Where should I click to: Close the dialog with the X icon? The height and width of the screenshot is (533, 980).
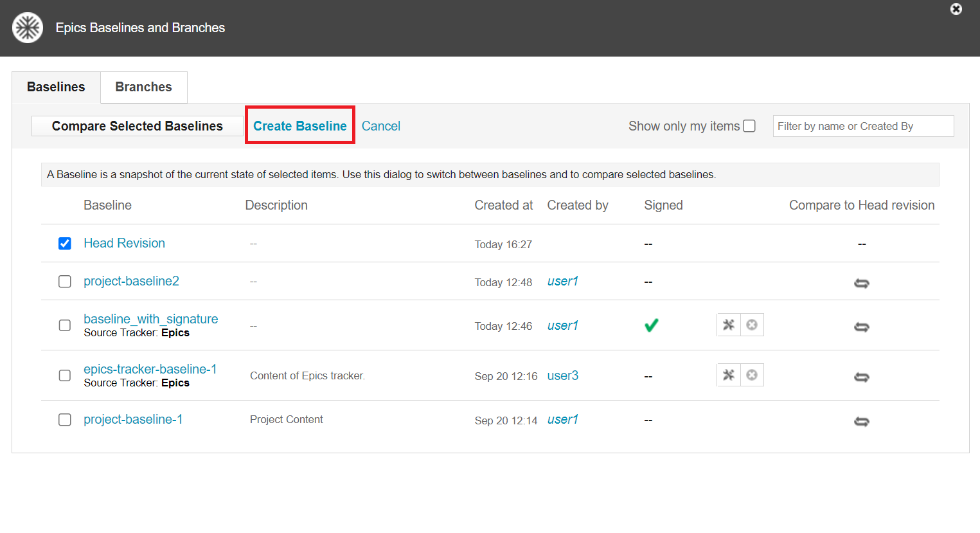[x=956, y=9]
